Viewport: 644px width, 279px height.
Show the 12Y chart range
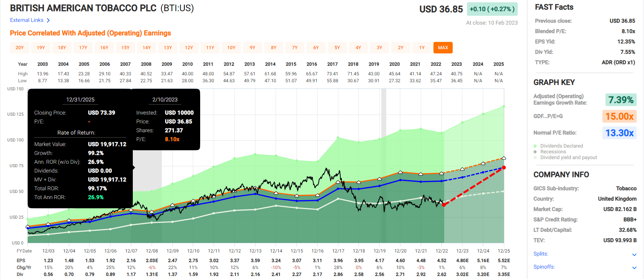(189, 48)
